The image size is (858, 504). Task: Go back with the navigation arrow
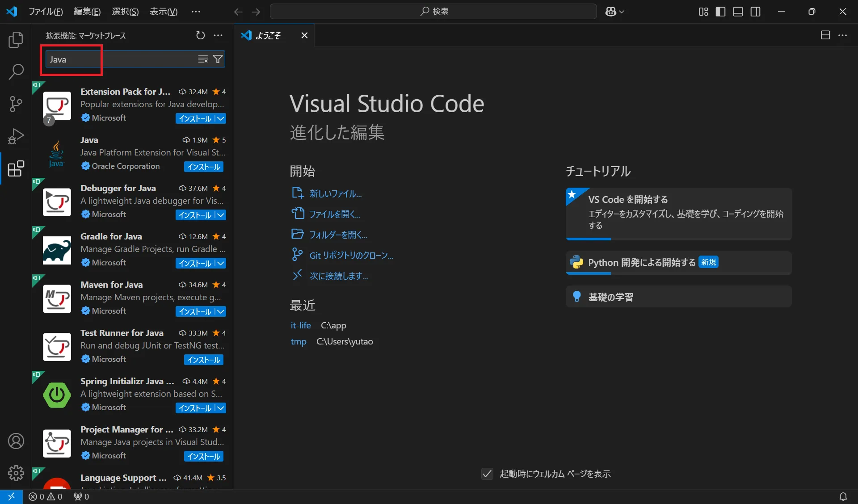pos(238,12)
